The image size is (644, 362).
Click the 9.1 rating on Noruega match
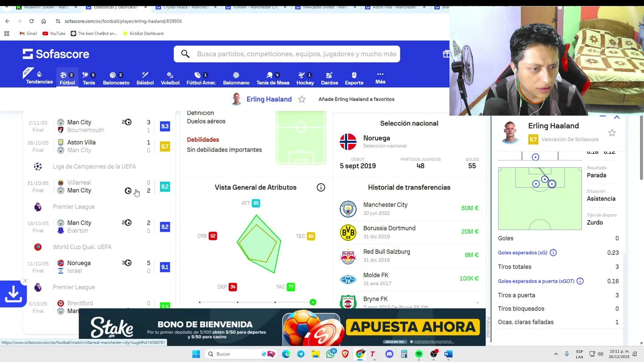(165, 267)
